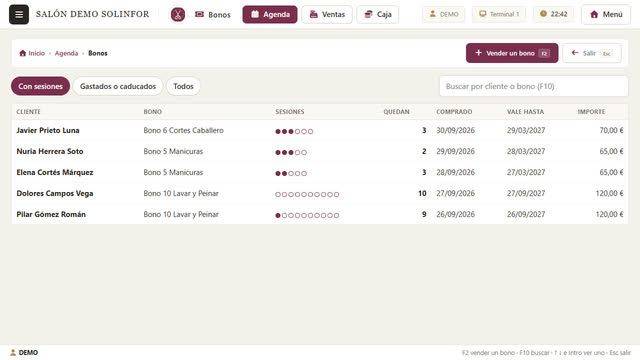This screenshot has height=360, width=640.
Task: Open Pilar Gómez Román's row
Action: (x=320, y=214)
